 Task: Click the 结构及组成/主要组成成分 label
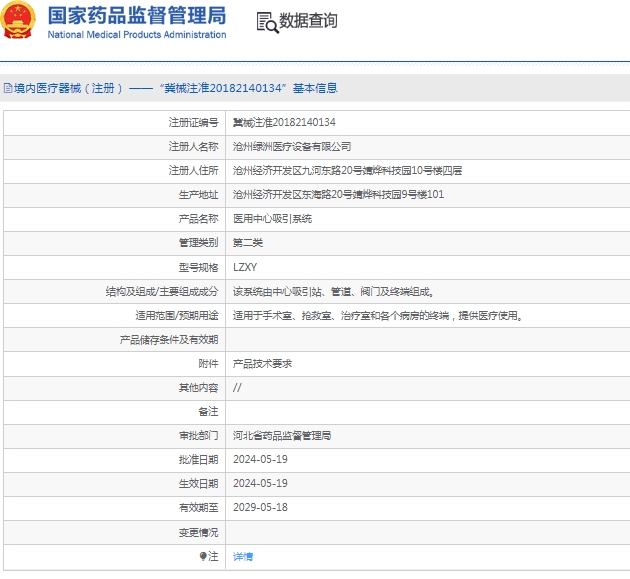[162, 291]
